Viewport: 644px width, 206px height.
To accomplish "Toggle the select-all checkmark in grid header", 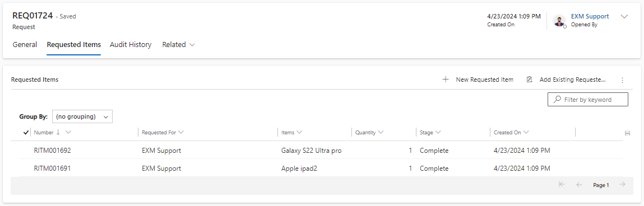I will [26, 133].
